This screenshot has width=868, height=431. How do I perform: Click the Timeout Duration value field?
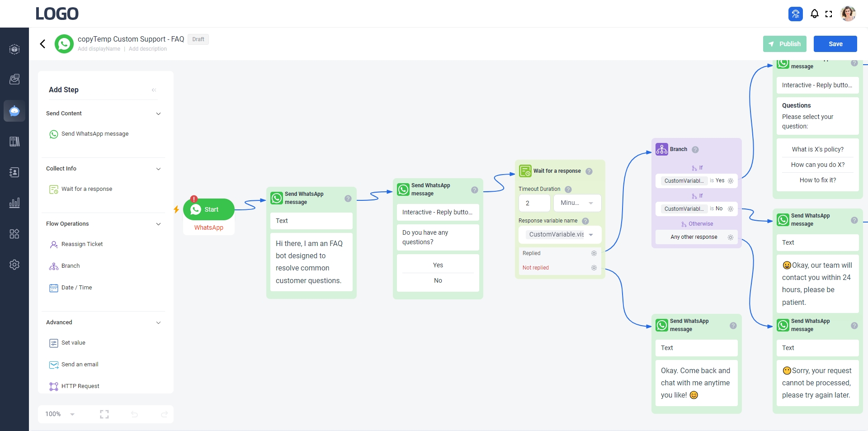click(534, 203)
